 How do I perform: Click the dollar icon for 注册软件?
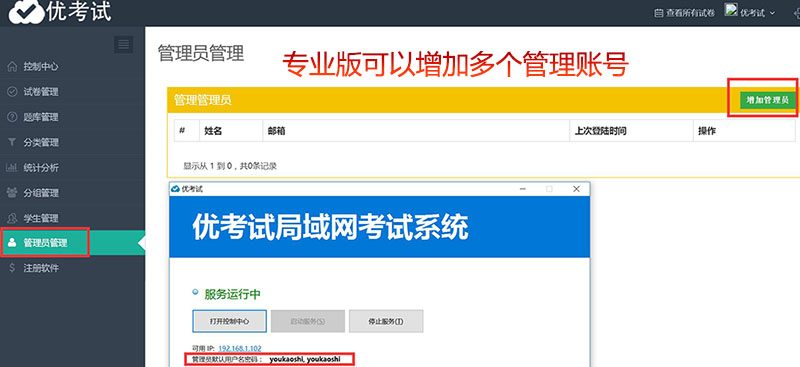click(x=12, y=268)
